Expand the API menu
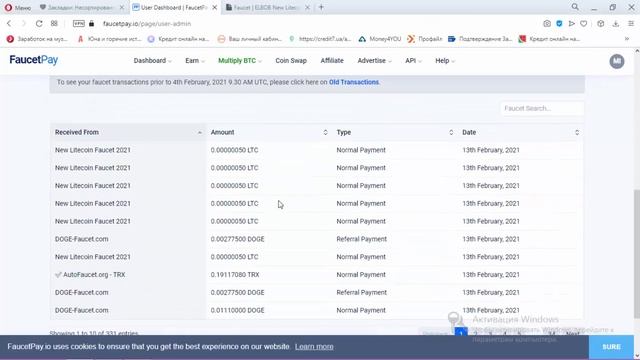Image resolution: width=640 pixels, height=360 pixels. pos(413,60)
